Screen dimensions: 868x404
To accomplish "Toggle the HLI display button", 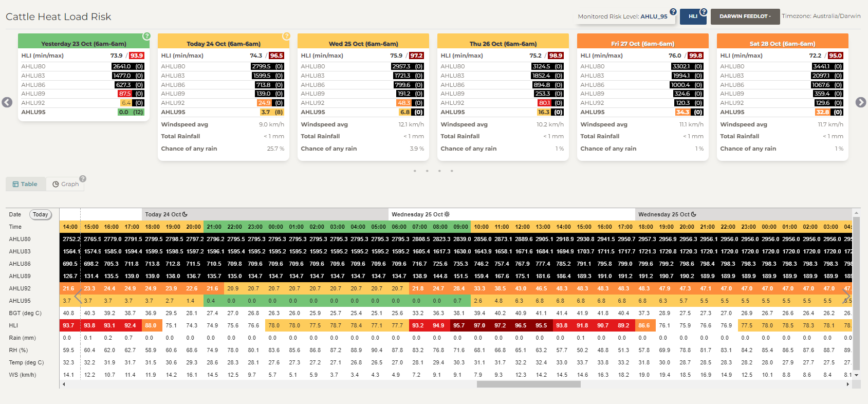I will pos(693,16).
